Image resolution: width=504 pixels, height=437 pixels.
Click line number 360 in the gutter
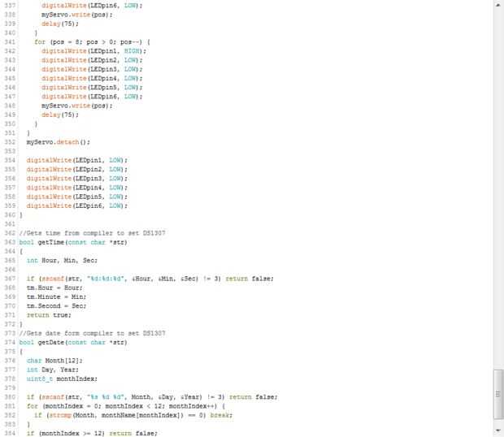10,214
